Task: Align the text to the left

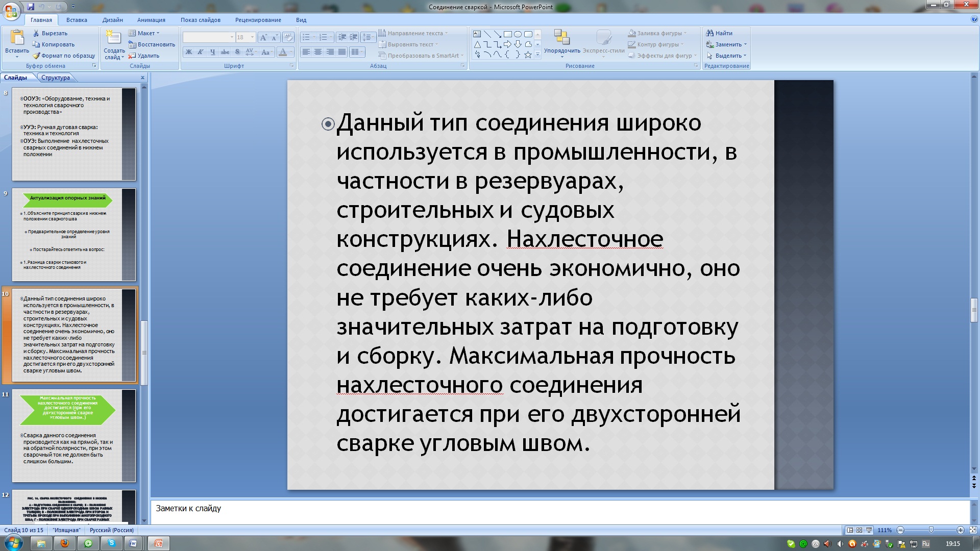Action: (x=306, y=52)
